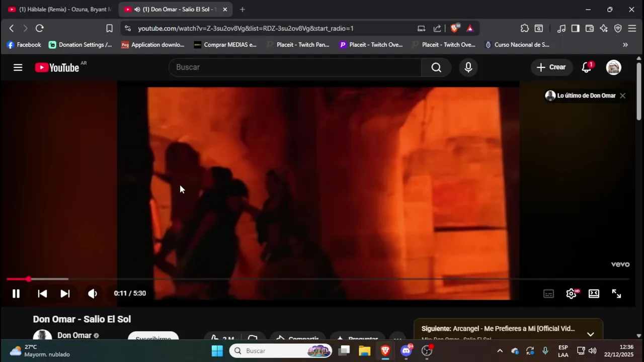The width and height of the screenshot is (644, 362).
Task: Switch to the Háblale (Remix) tab
Action: pyautogui.click(x=59, y=10)
